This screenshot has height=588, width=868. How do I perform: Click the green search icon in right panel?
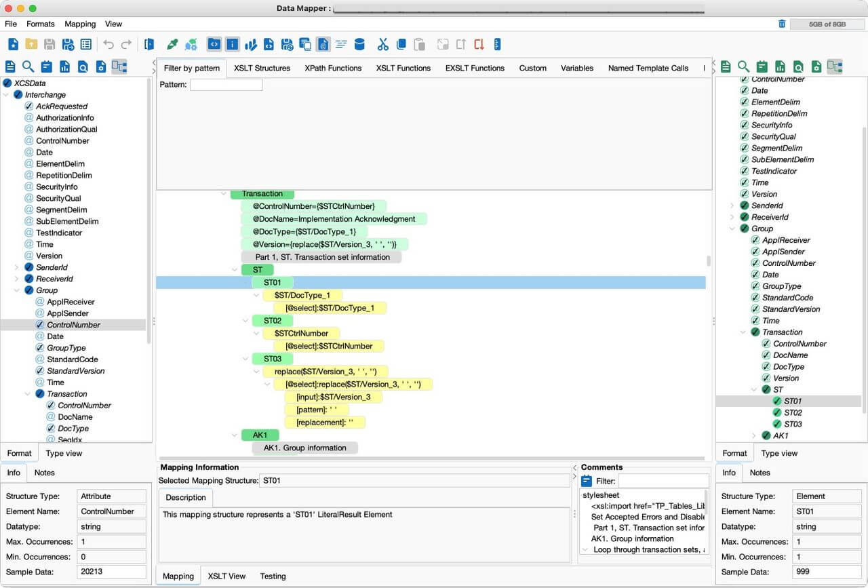pos(744,66)
